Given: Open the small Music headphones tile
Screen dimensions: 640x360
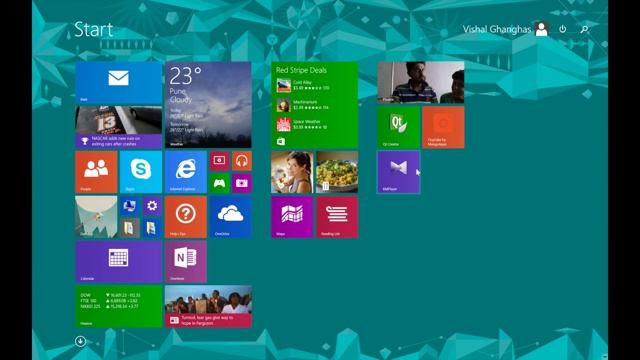Looking at the screenshot, I should [242, 161].
